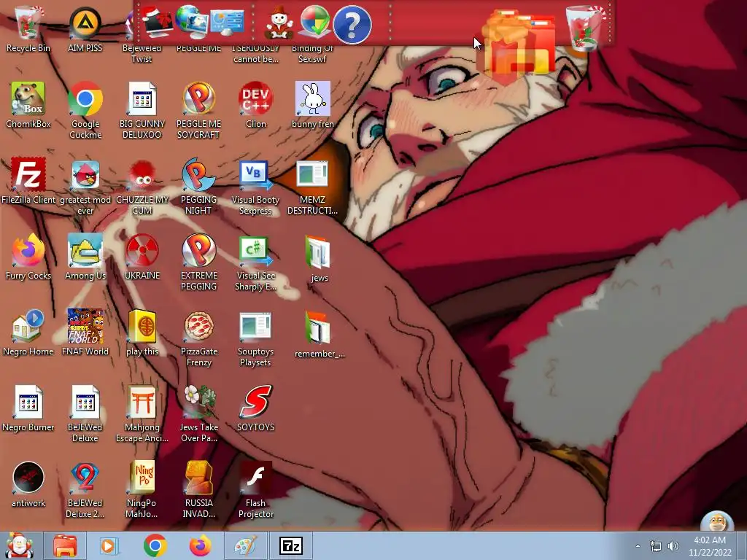Select the MEMZ DESTRUCTI... file icon
Viewport: 747px width, 560px height.
[312, 187]
